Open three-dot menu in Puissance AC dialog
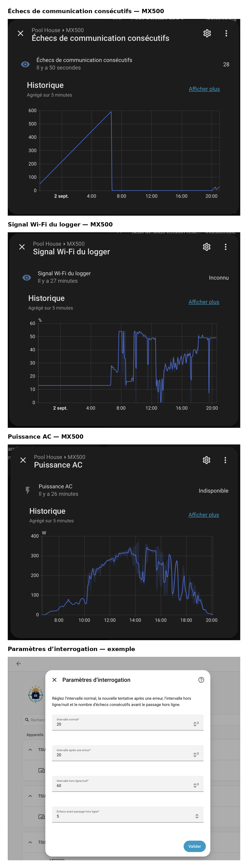Image resolution: width=248 pixels, height=868 pixels. coord(225,460)
